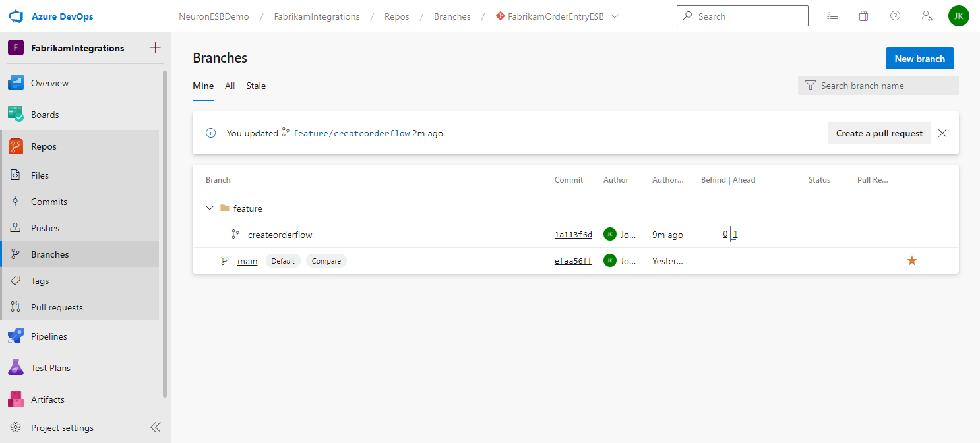Image resolution: width=980 pixels, height=443 pixels.
Task: Click the Pushes icon in sidebar
Action: point(16,228)
